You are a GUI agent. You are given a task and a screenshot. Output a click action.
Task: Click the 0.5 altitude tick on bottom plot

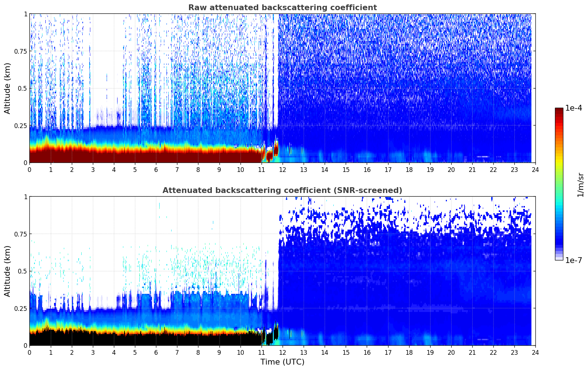tap(23, 271)
